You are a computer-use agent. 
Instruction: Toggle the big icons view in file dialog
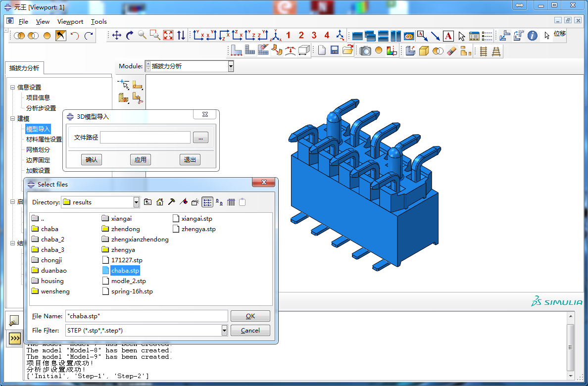[x=219, y=202]
